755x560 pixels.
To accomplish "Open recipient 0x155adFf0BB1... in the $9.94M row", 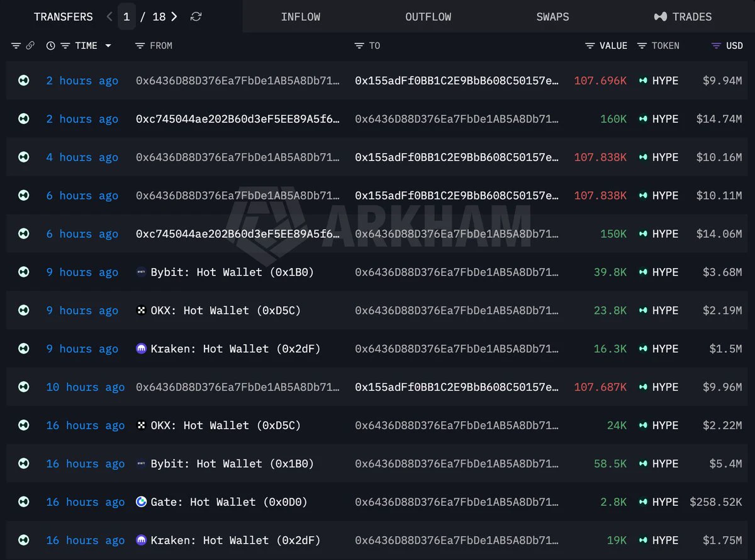I will pyautogui.click(x=457, y=81).
